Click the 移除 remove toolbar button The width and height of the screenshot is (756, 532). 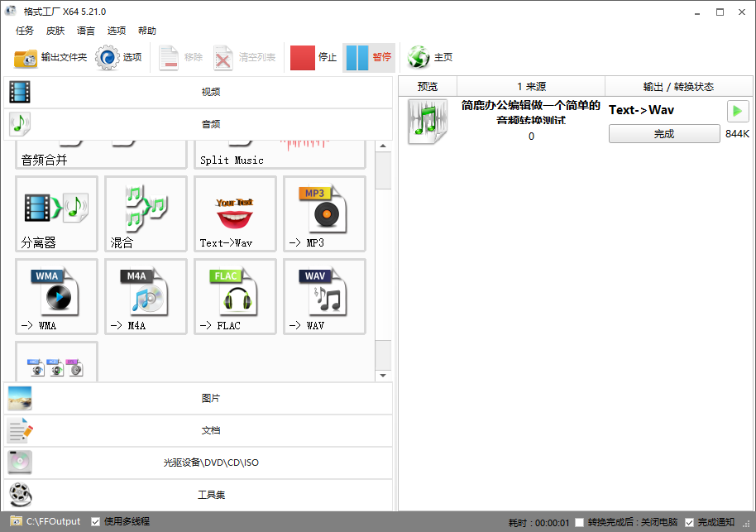click(x=181, y=57)
